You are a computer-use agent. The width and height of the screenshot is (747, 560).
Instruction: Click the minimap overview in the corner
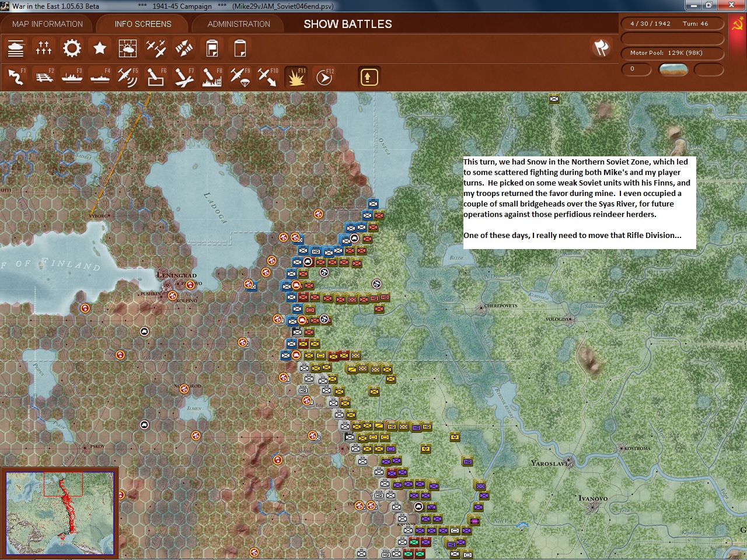click(x=60, y=513)
